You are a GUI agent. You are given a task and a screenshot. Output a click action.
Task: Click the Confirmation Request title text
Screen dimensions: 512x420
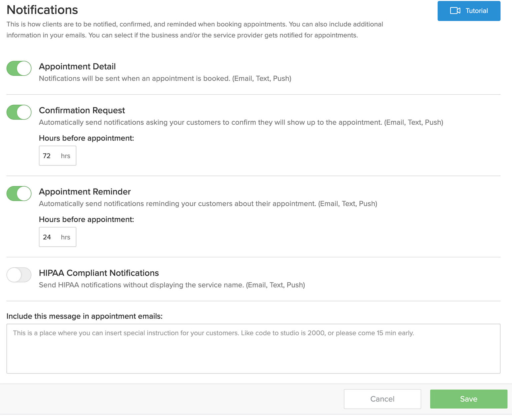point(82,110)
